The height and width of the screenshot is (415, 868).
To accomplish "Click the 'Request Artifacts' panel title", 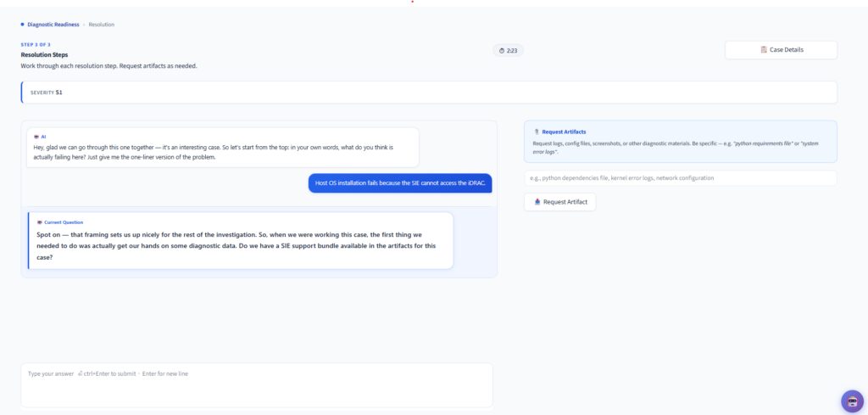I will [564, 132].
